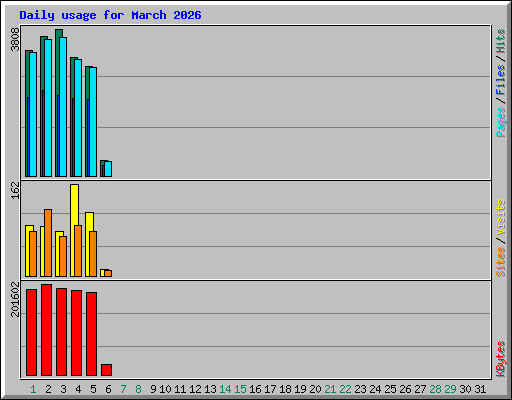Screen dimensions: 512x400
Task: Click day 2 on the date axis
Action: click(48, 389)
